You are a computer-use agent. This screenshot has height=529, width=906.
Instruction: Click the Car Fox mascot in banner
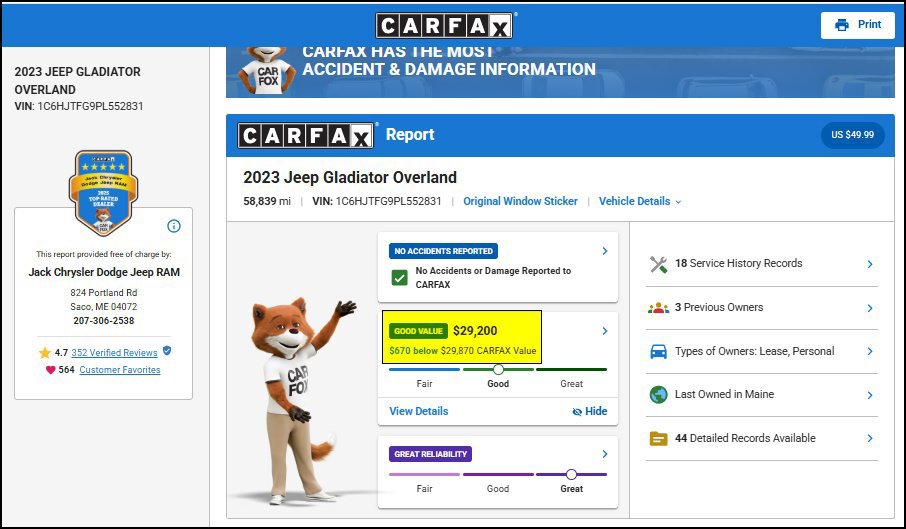coord(266,70)
